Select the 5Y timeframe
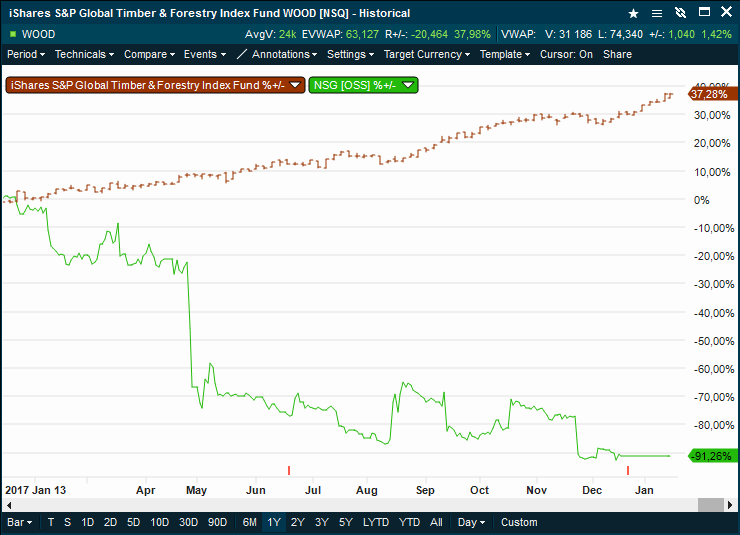The height and width of the screenshot is (535, 740). pyautogui.click(x=346, y=522)
